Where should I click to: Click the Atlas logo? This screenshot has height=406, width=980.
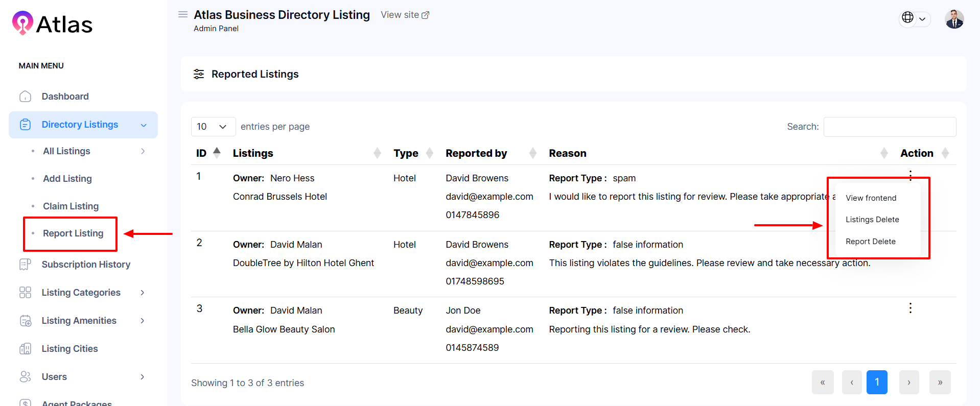52,23
